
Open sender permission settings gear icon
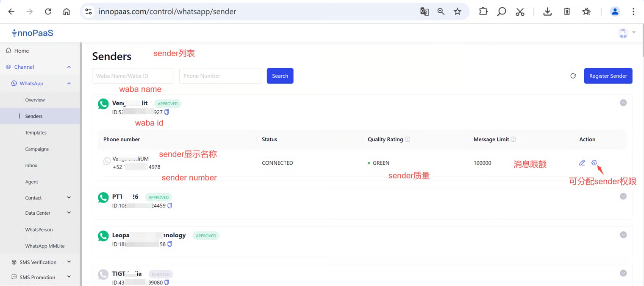594,163
